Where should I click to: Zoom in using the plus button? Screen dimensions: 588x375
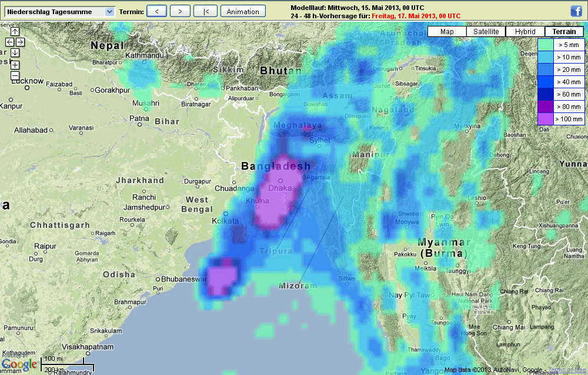15,65
